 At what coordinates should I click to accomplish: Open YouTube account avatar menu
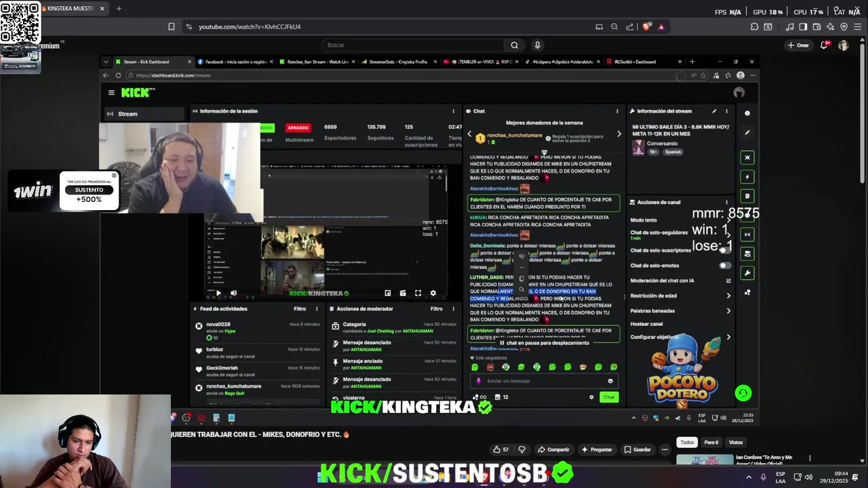tap(843, 45)
